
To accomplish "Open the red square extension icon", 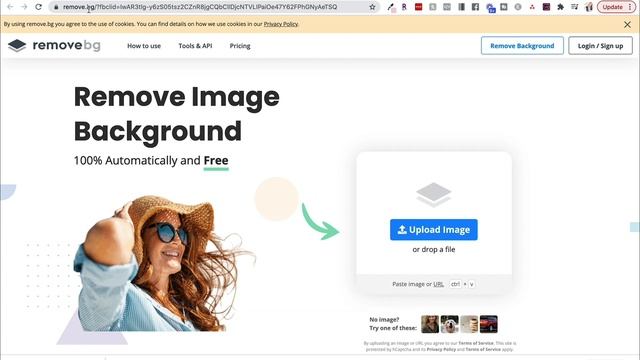I will pos(418,7).
